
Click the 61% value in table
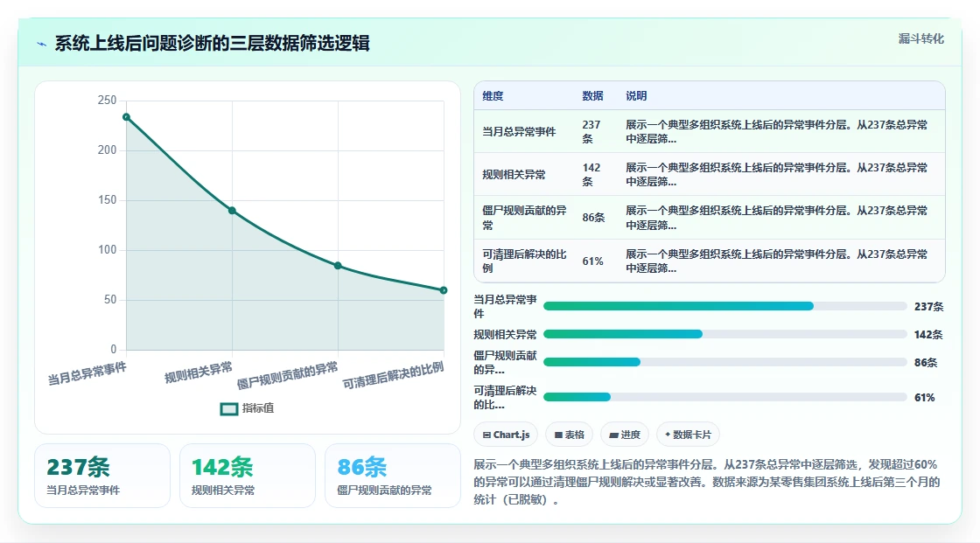[x=592, y=261]
